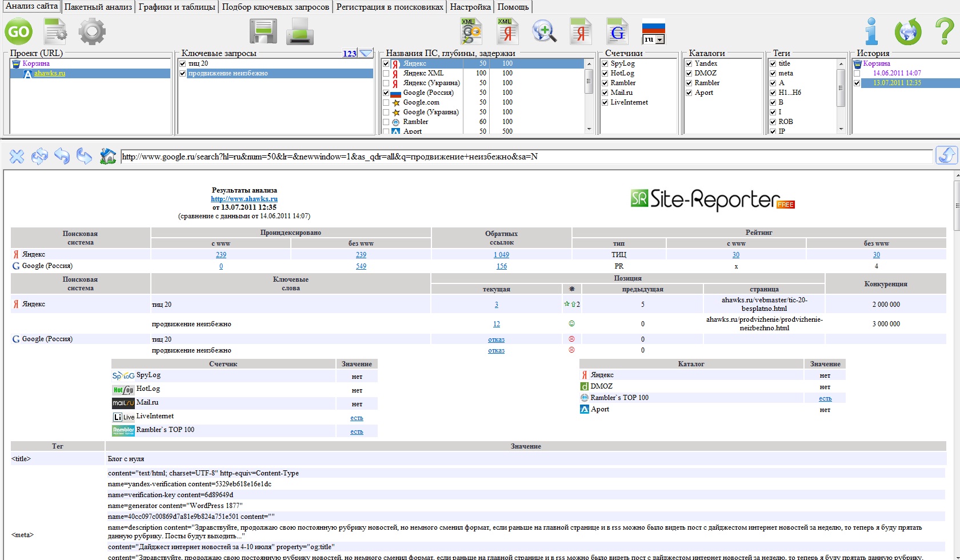Toggle the Google (Россия) search engine checkbox
The width and height of the screenshot is (960, 560).
(x=386, y=93)
